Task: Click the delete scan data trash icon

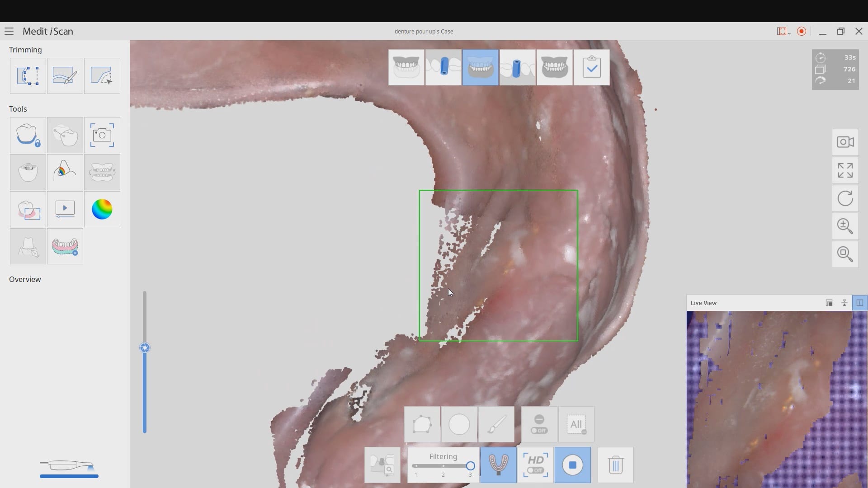Action: [615, 465]
